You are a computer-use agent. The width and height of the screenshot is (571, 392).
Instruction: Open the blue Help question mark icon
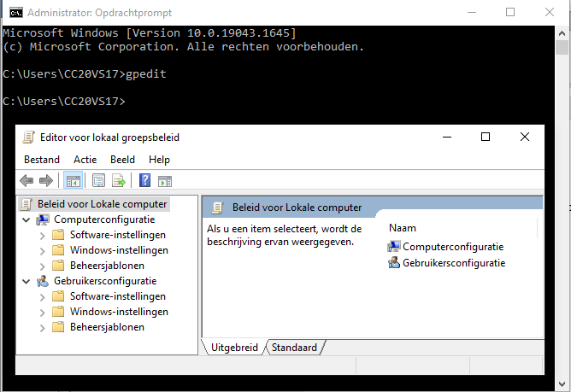click(145, 180)
